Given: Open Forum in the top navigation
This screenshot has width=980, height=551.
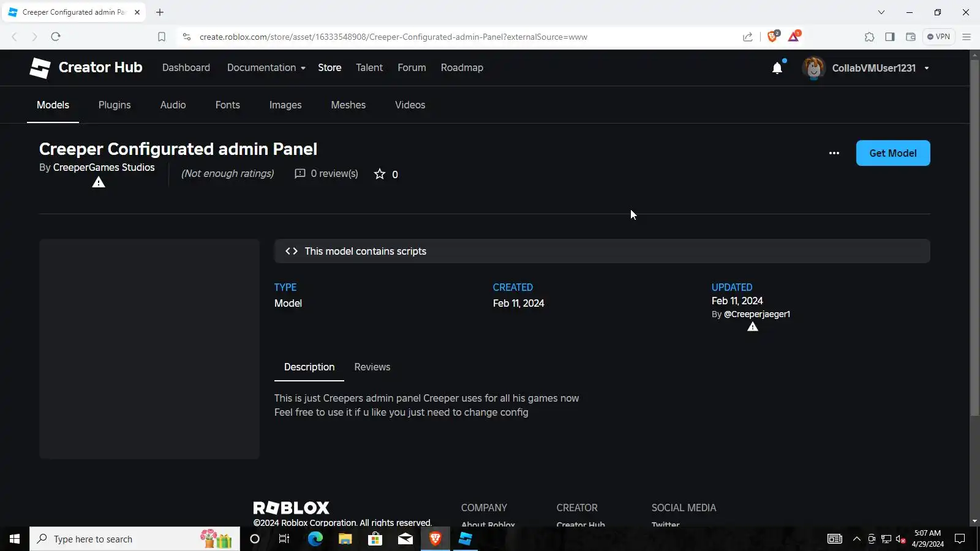Looking at the screenshot, I should click(x=412, y=68).
